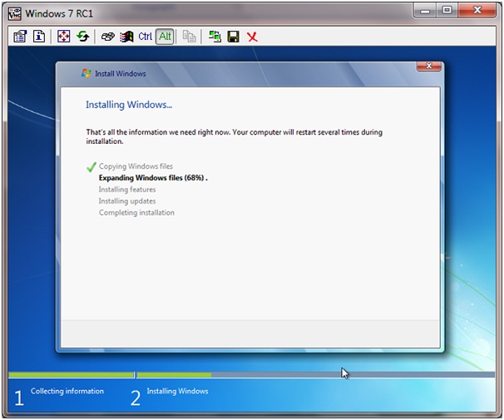
Task: Click the 'Install Windows' dialog title text
Action: pyautogui.click(x=121, y=73)
